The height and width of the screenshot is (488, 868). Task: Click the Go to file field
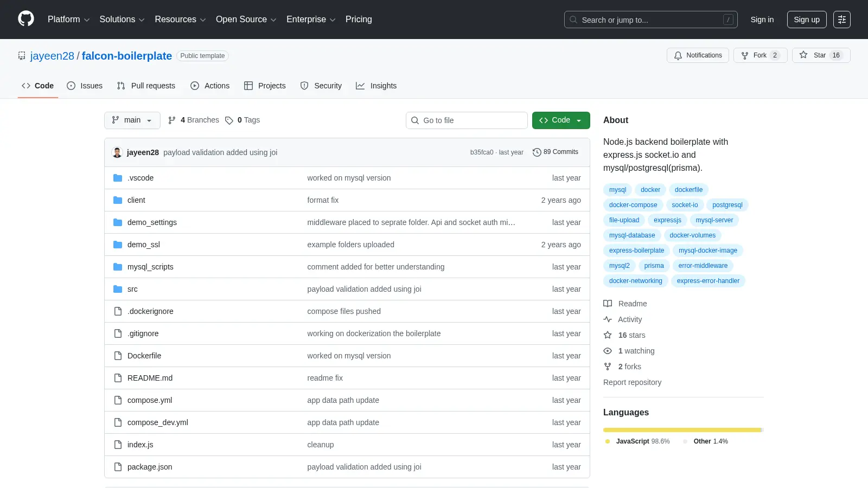click(x=467, y=120)
